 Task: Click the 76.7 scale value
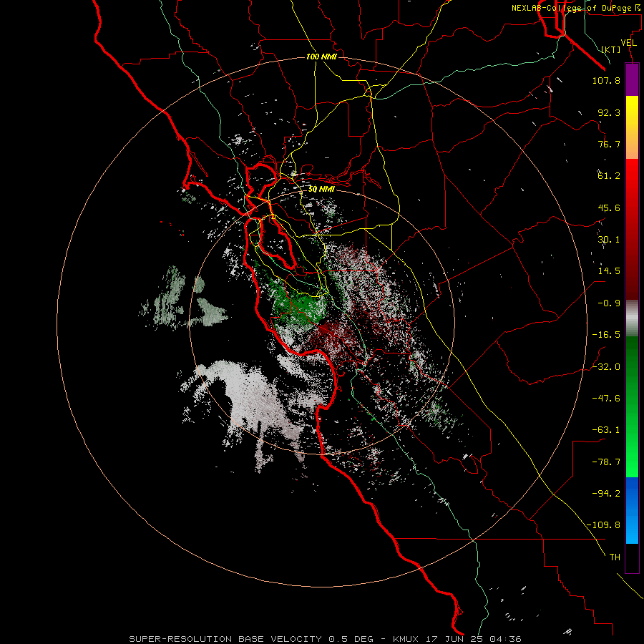(609, 144)
